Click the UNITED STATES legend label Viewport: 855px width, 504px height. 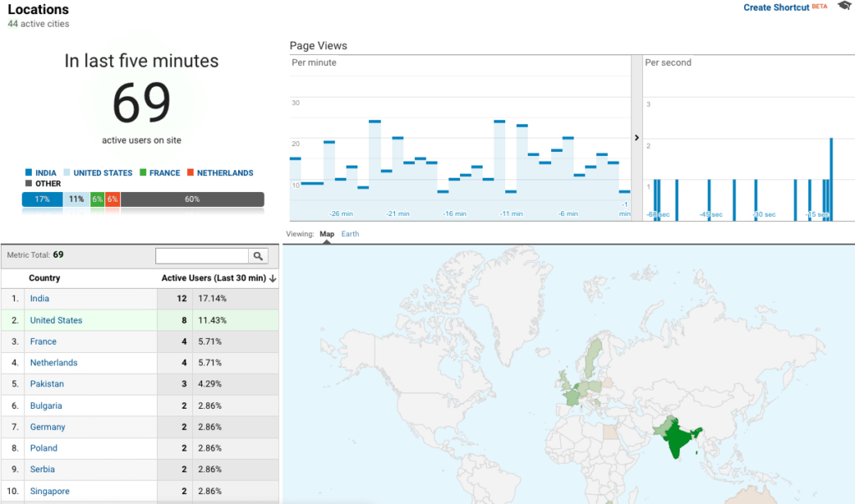[103, 173]
